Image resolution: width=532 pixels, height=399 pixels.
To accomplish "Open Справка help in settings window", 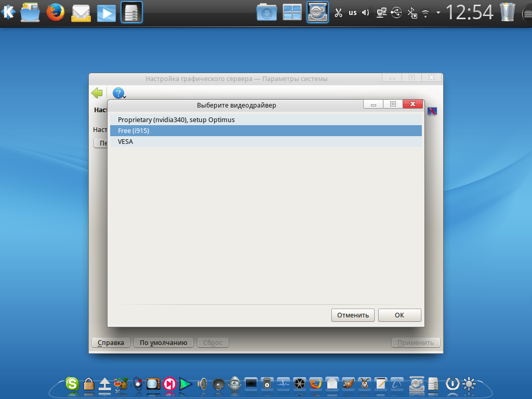I will click(x=111, y=343).
